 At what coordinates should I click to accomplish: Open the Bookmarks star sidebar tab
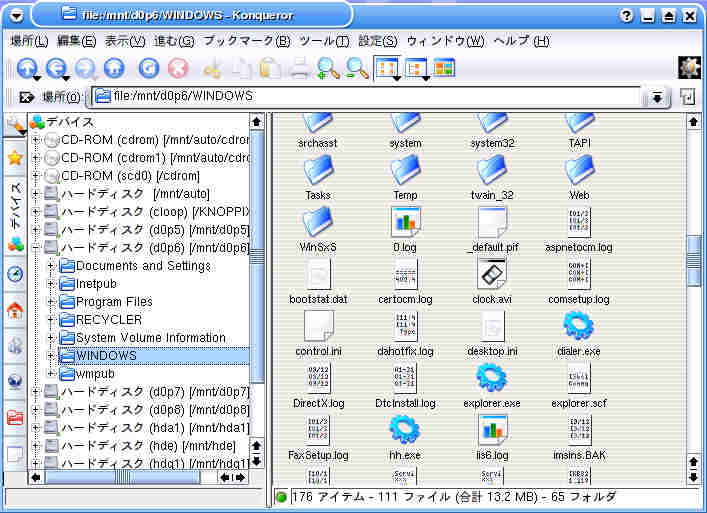(15, 158)
